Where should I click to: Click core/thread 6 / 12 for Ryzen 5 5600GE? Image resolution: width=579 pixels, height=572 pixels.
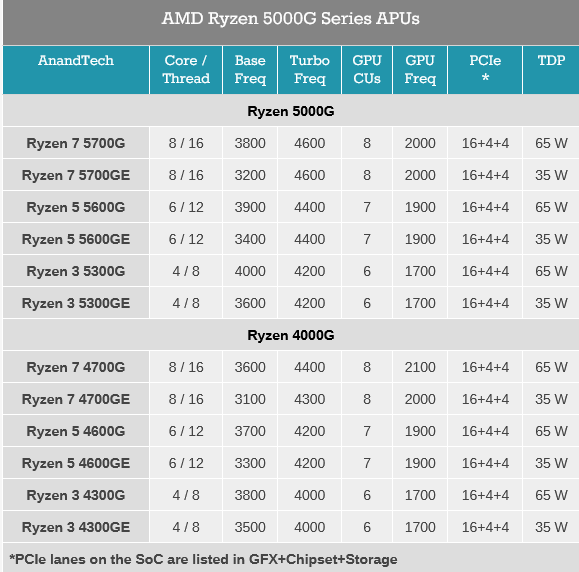[x=186, y=239]
